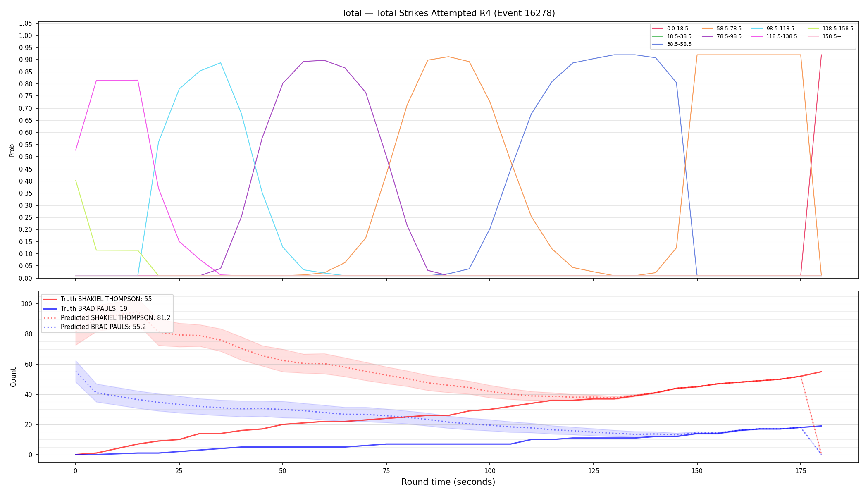The height and width of the screenshot is (496, 868).
Task: Select the '158.5+' legend entry
Action: coord(824,36)
